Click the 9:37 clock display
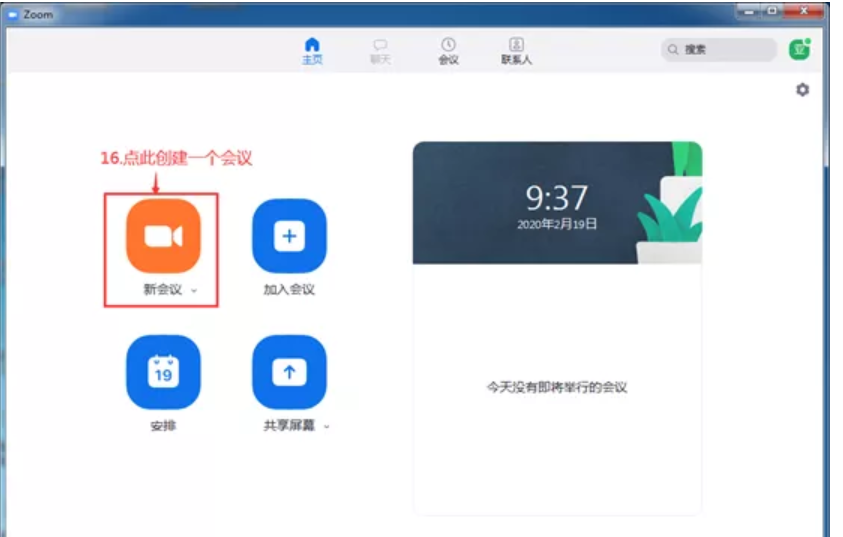This screenshot has height=537, width=843. [556, 198]
